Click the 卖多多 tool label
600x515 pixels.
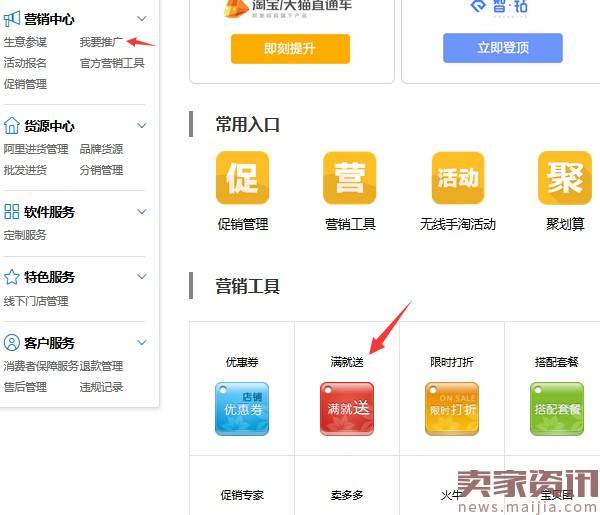pos(347,495)
